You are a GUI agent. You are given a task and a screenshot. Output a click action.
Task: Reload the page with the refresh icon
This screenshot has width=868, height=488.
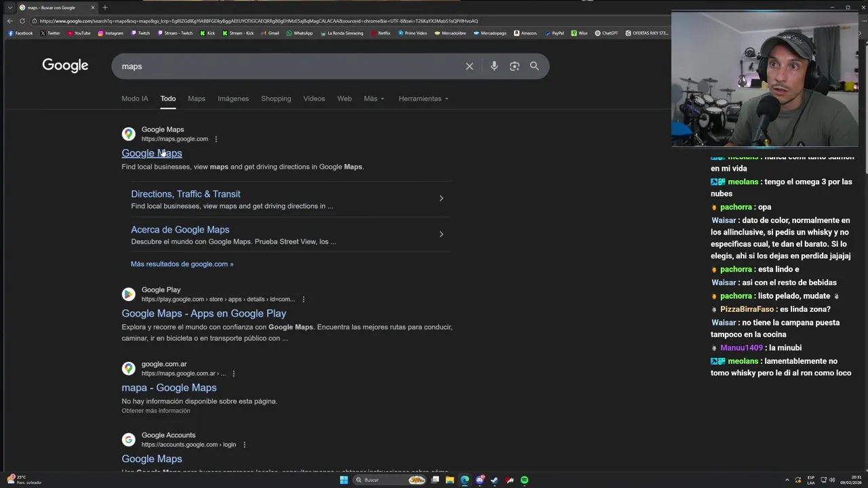22,21
